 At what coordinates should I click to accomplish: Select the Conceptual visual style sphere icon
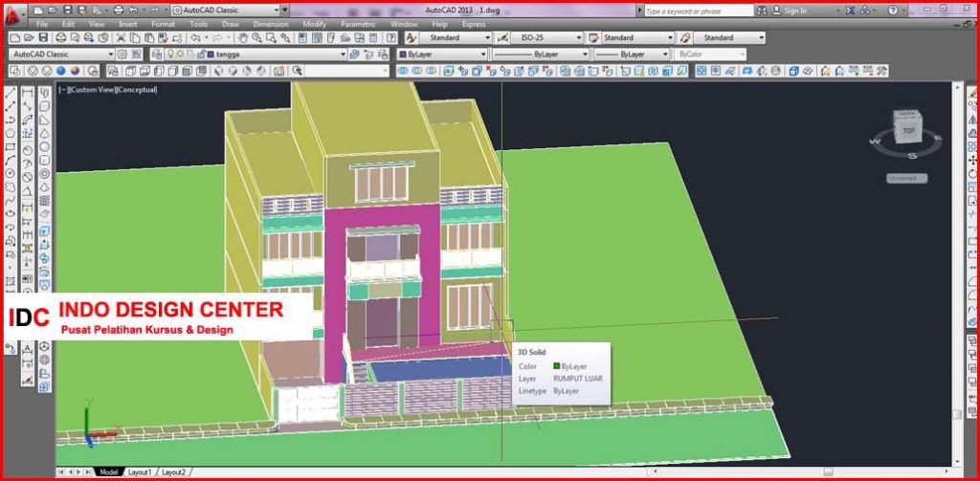pyautogui.click(x=76, y=71)
